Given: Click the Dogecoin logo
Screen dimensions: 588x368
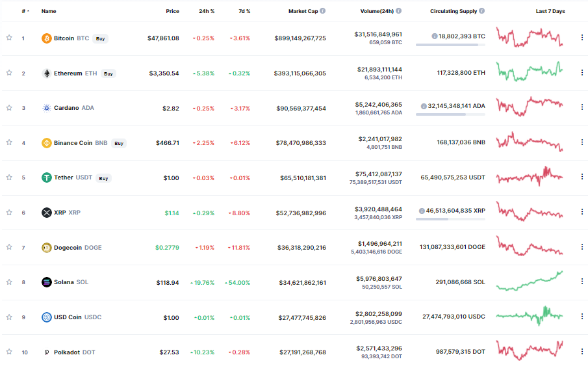Looking at the screenshot, I should click(x=47, y=248).
